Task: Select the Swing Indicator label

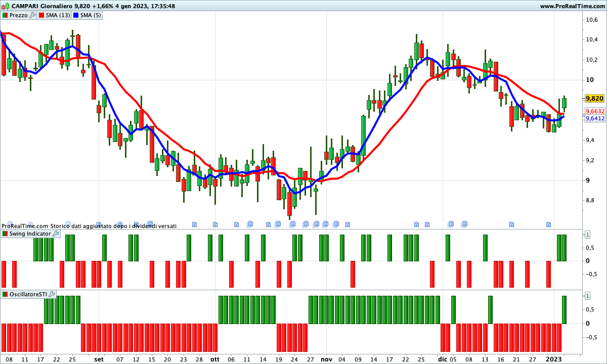Action: (30, 234)
